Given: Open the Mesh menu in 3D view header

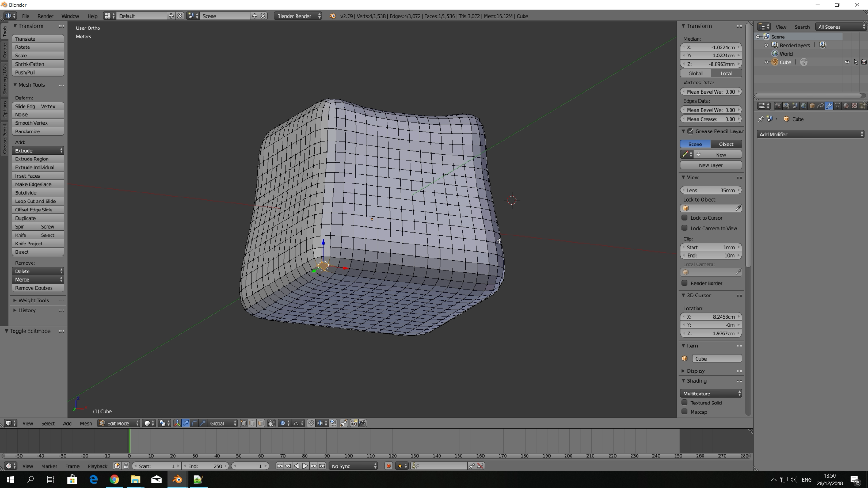Looking at the screenshot, I should pyautogui.click(x=85, y=423).
